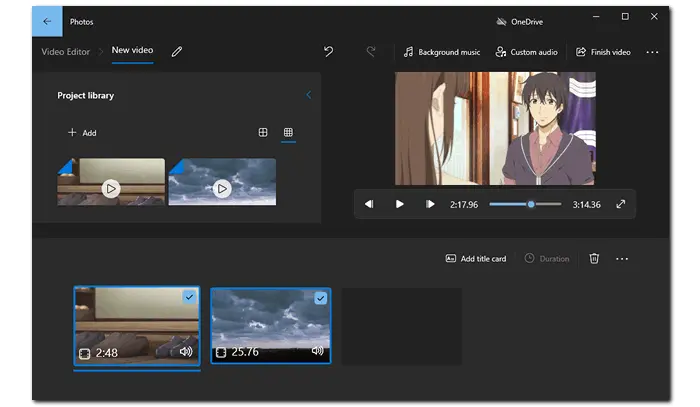Expand the preview to full screen
This screenshot has height=407, width=700.
621,204
